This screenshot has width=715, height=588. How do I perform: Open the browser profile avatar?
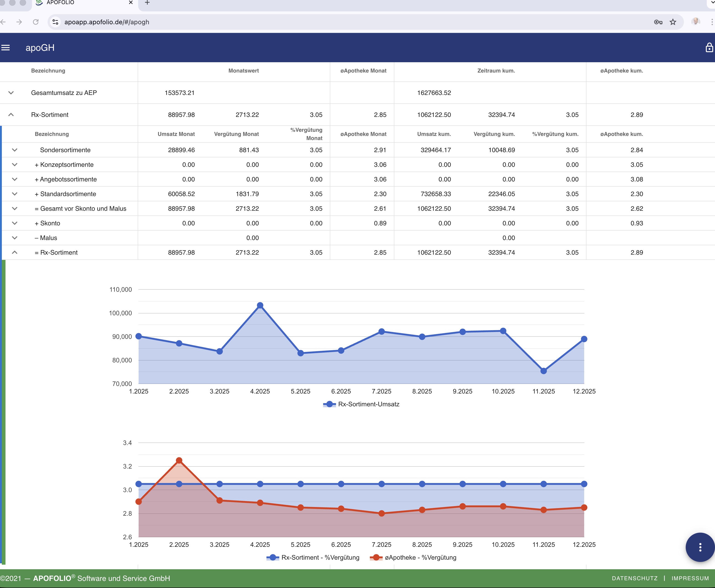coord(695,22)
